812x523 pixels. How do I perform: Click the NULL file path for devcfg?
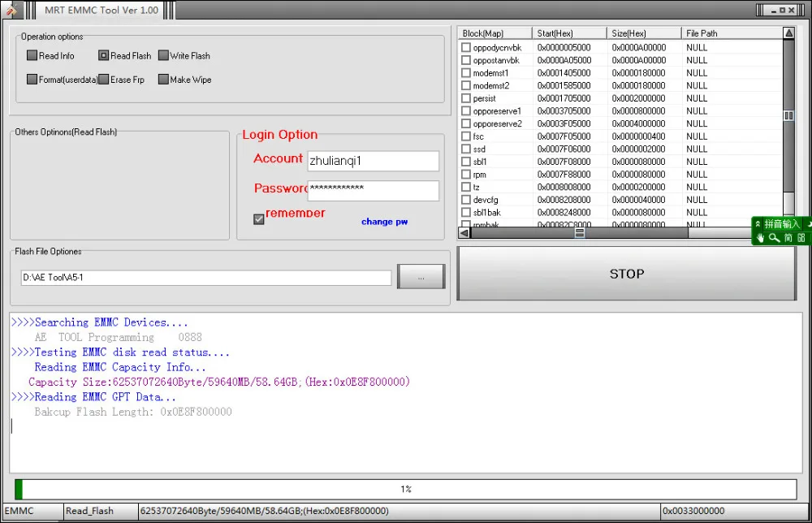697,199
